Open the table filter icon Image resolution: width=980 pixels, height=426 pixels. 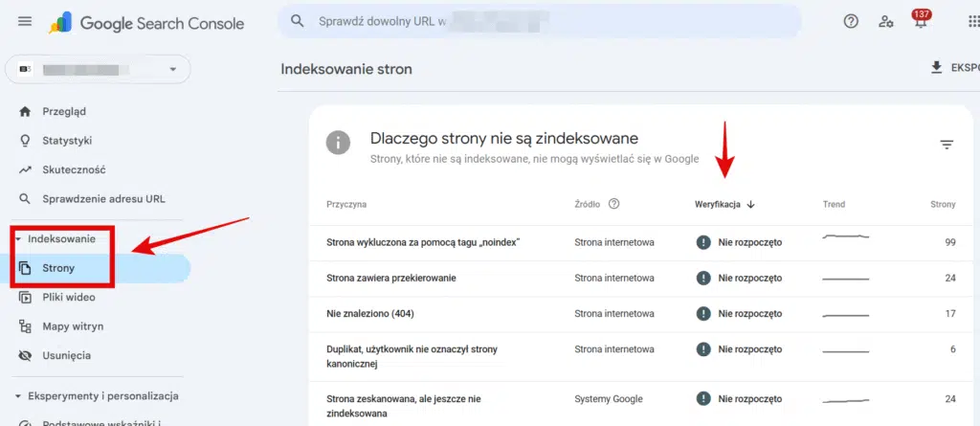(947, 146)
